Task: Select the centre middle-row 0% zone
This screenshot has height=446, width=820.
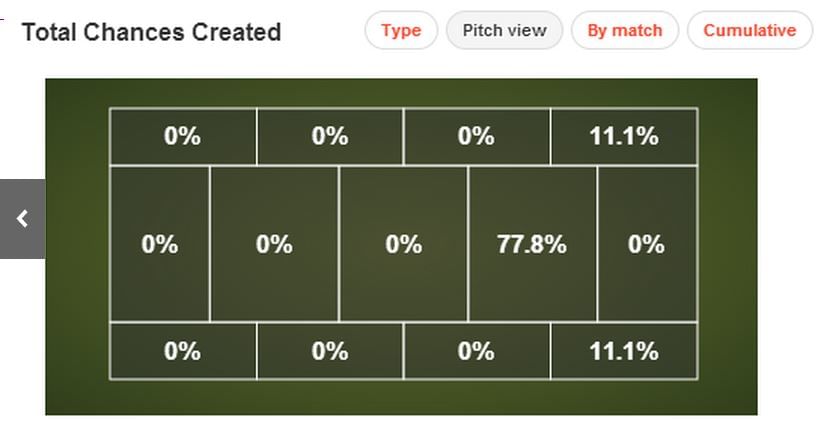Action: pyautogui.click(x=403, y=244)
